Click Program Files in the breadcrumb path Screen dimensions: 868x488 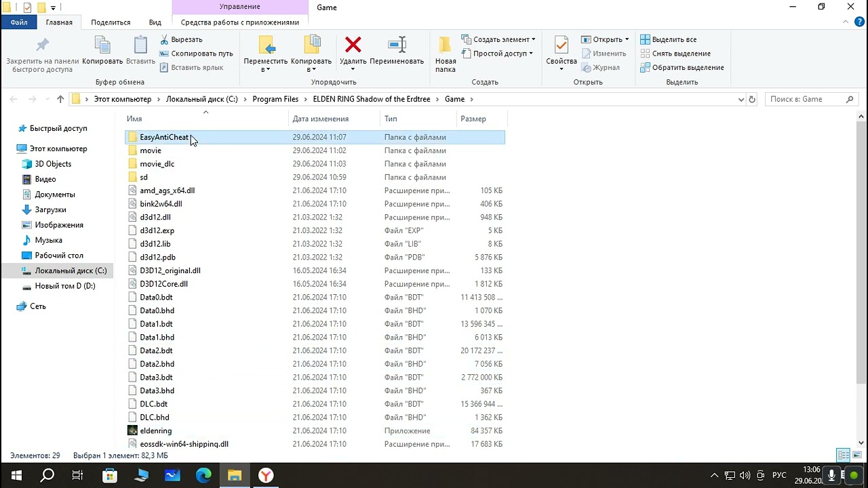tap(275, 99)
